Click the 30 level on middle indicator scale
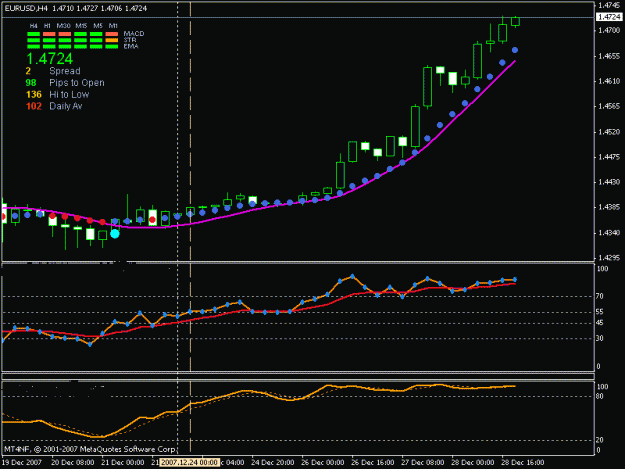This screenshot has width=625, height=469. 600,338
